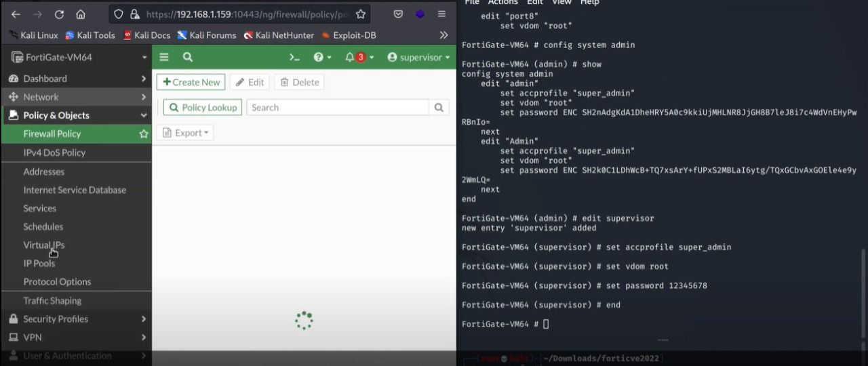Focus the policy Search field
Screen dimensions: 868x366
338,107
